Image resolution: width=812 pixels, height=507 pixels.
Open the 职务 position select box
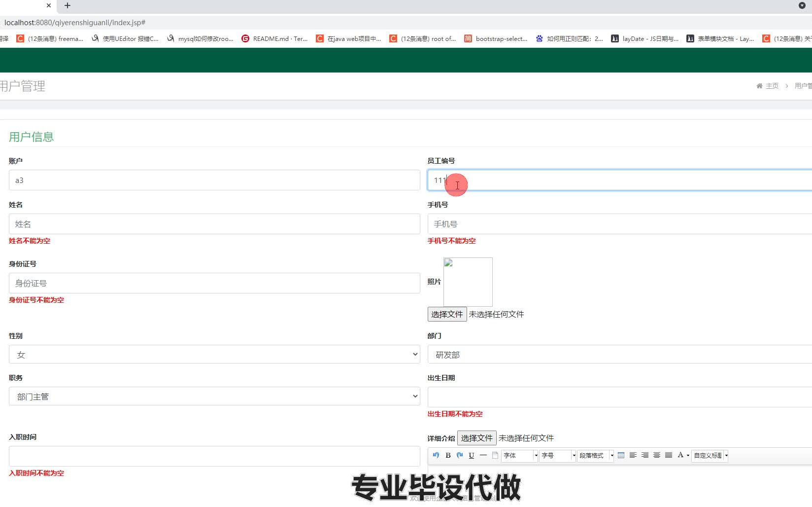pos(214,396)
